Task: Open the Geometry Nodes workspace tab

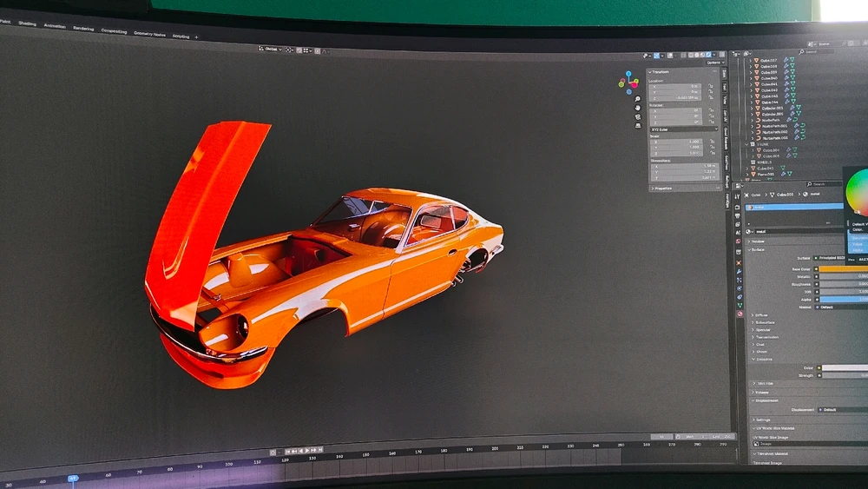Action: (148, 34)
